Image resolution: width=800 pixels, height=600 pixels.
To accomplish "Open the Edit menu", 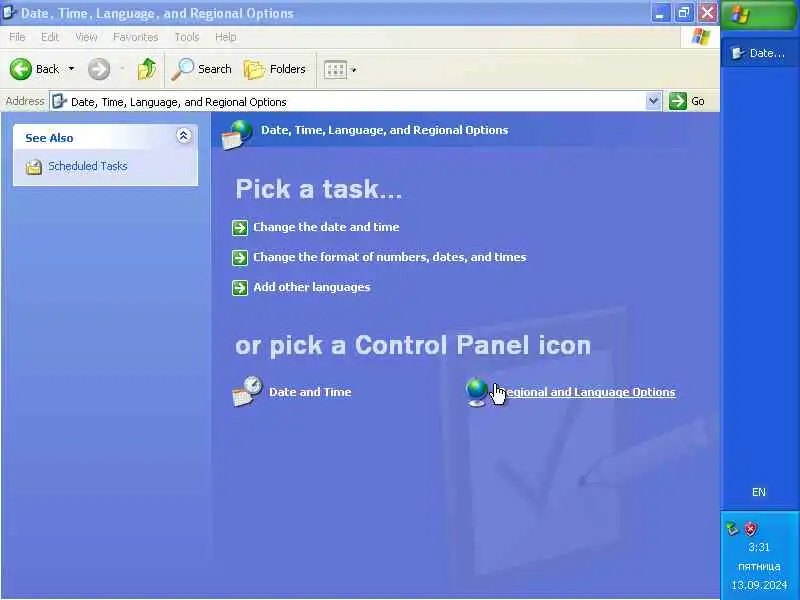I will (49, 37).
